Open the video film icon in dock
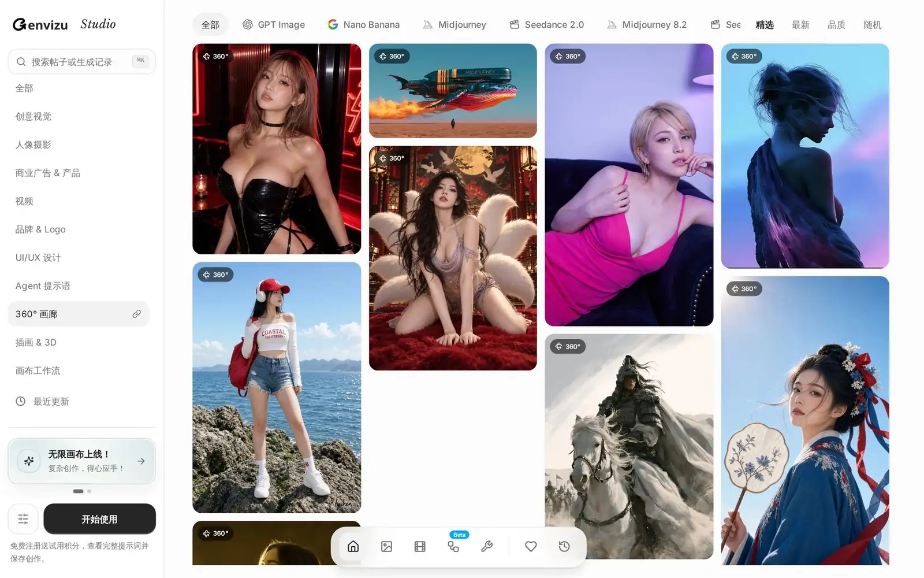The image size is (924, 578). tap(420, 546)
